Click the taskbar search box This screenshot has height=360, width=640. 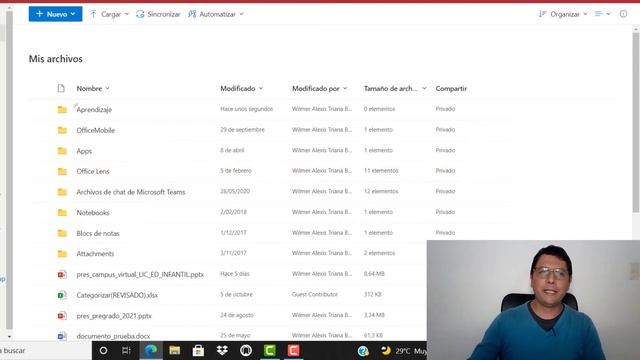coord(46,351)
